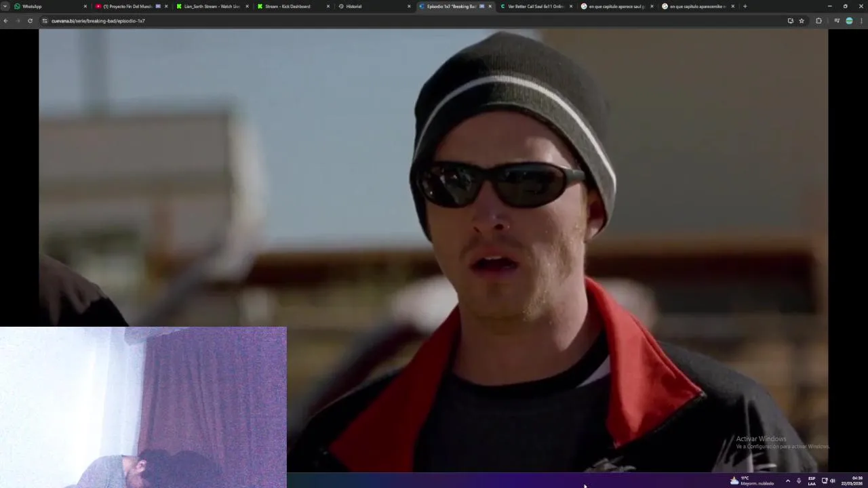The image size is (868, 488).
Task: Open the Extensions puzzle icon
Action: click(x=818, y=21)
